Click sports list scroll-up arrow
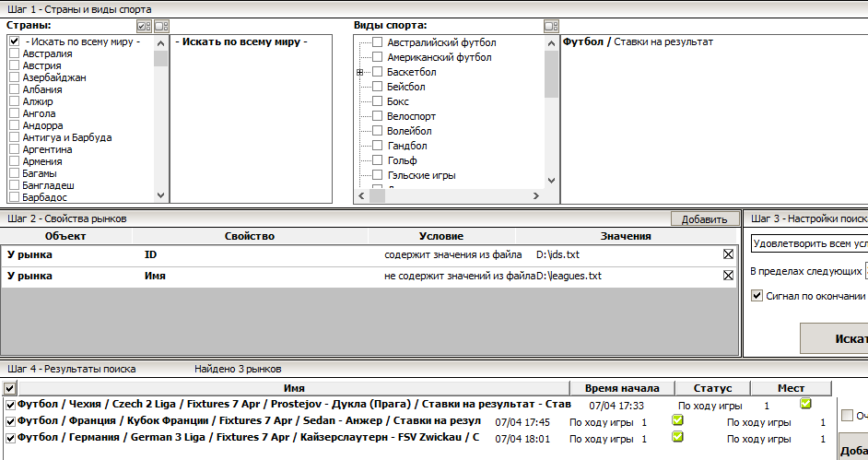This screenshot has width=868, height=460. click(x=551, y=43)
